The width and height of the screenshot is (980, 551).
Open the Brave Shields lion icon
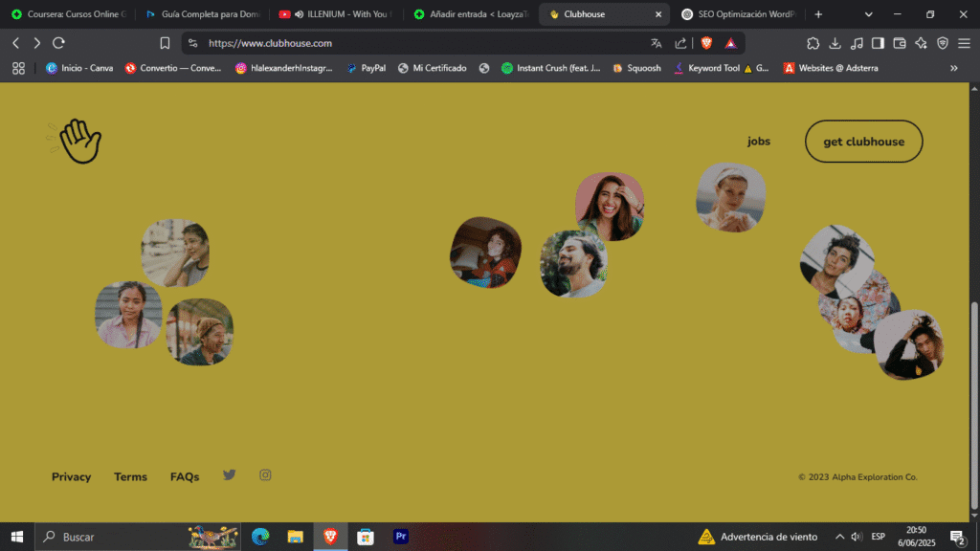click(x=706, y=43)
